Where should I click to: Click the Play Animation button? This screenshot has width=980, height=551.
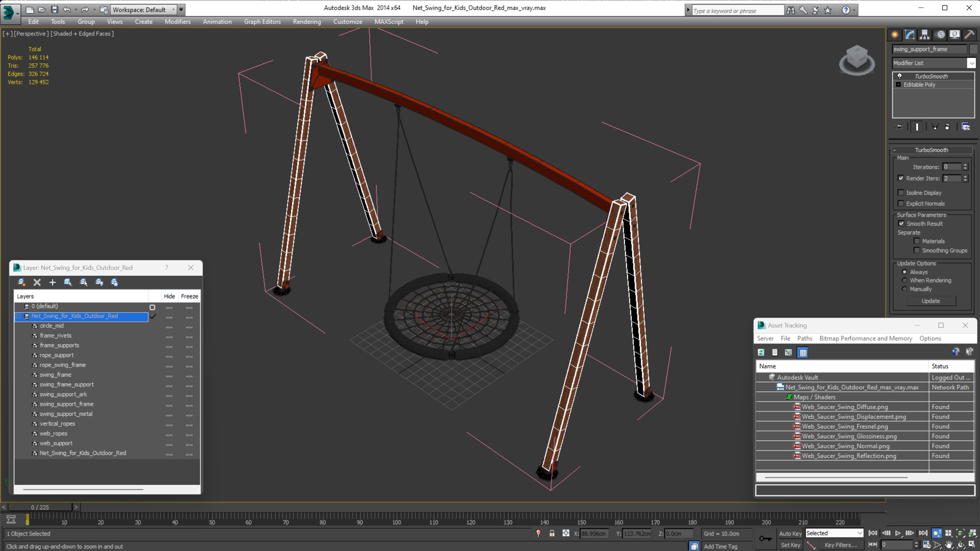click(x=898, y=533)
